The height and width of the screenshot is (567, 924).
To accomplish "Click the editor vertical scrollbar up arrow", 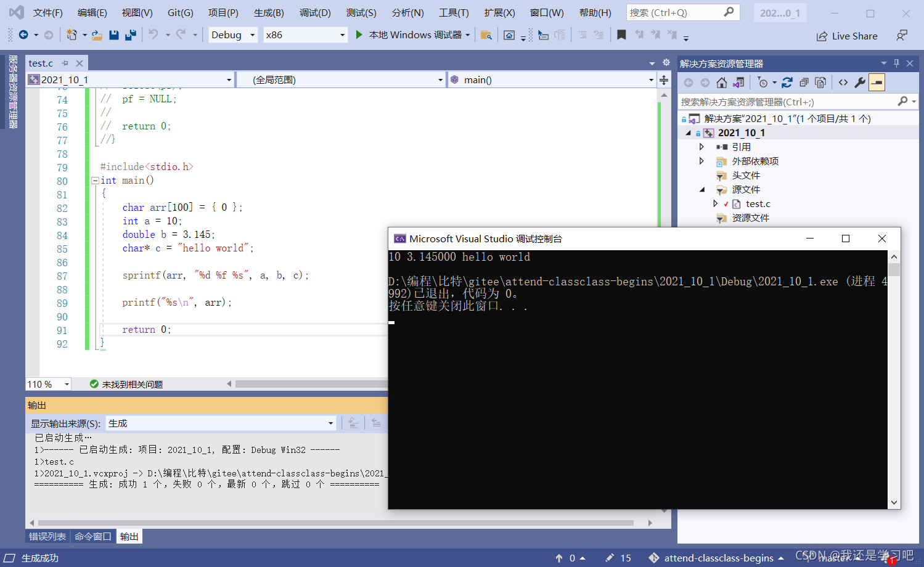I will point(664,96).
